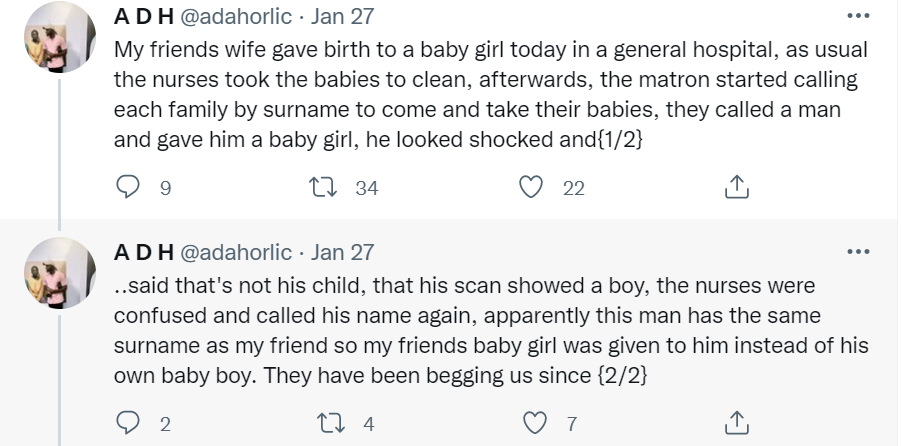Open A D H profile from first tweet name
Image resolution: width=901 pixels, height=446 pixels.
(x=145, y=17)
